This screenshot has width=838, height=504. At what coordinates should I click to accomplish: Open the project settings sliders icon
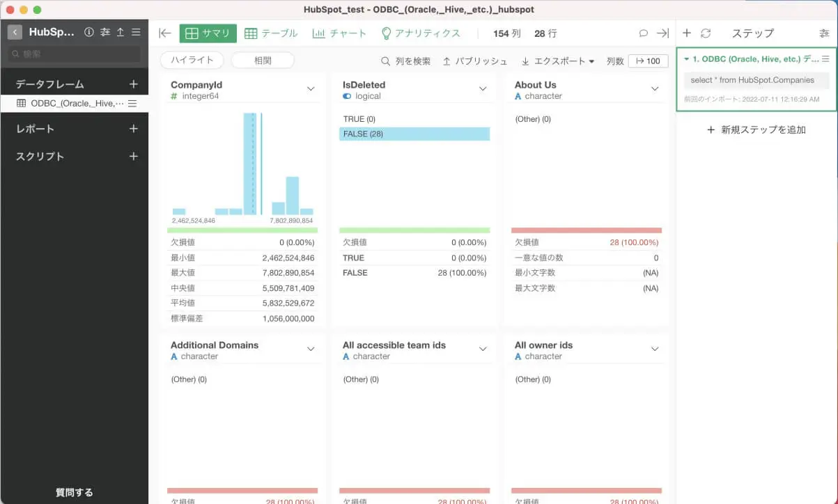point(105,32)
